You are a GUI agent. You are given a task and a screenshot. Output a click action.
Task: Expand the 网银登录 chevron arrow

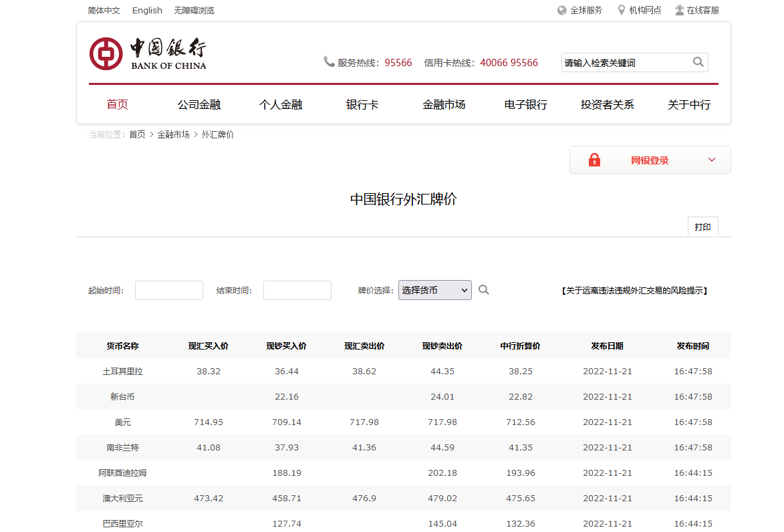pyautogui.click(x=712, y=160)
